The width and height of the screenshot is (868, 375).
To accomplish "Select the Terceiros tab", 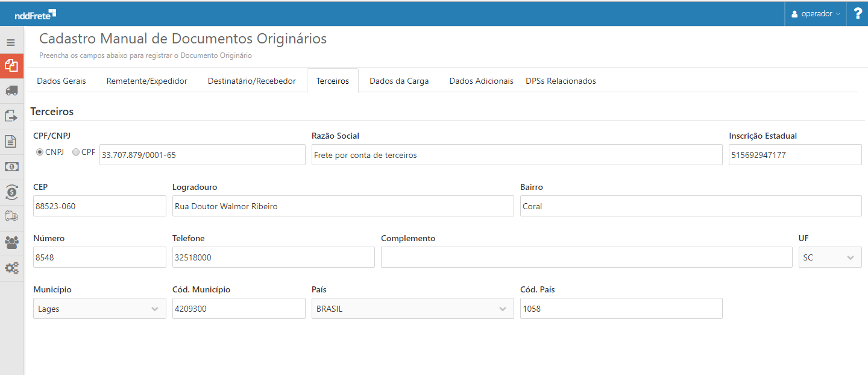I will click(333, 81).
